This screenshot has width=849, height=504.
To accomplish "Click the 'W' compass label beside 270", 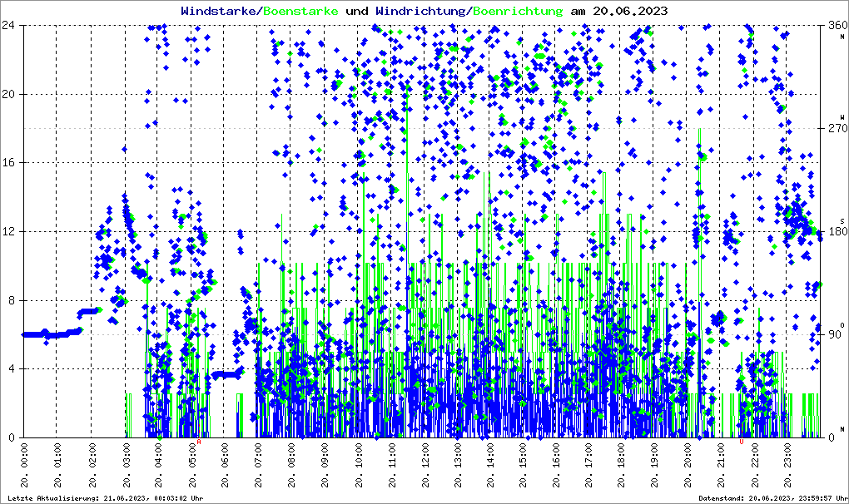I will (842, 116).
